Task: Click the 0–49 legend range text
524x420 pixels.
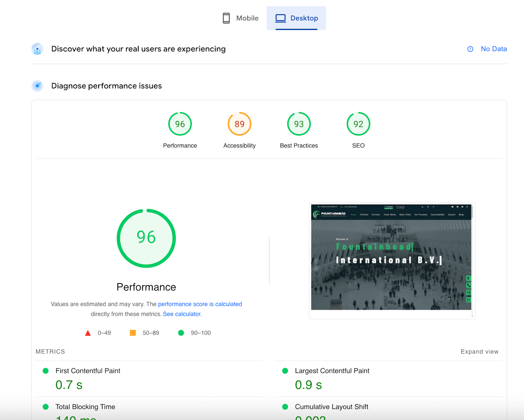Action: (x=104, y=333)
